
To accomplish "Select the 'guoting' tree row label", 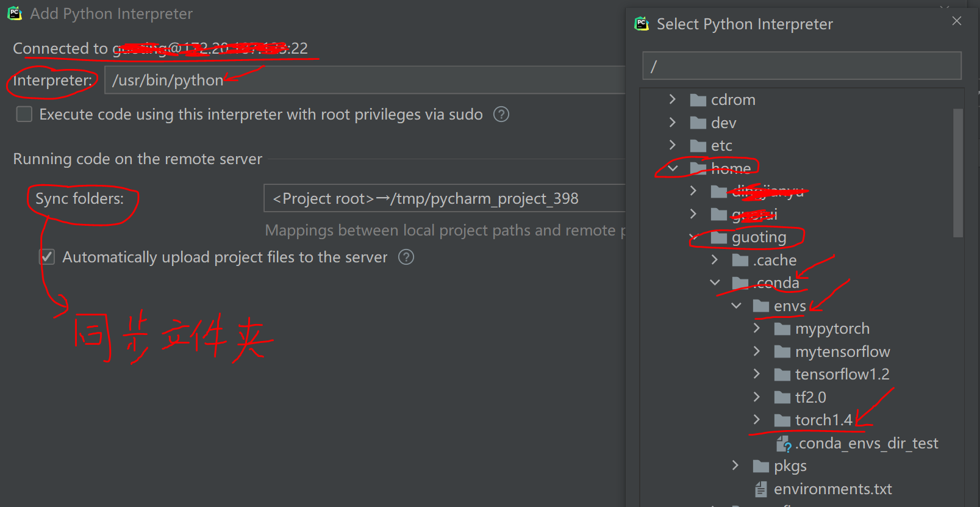I will tap(759, 237).
